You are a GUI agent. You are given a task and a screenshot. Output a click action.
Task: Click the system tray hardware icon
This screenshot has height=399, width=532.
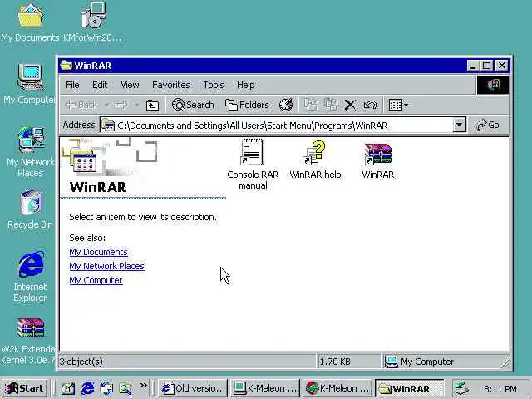coord(461,388)
